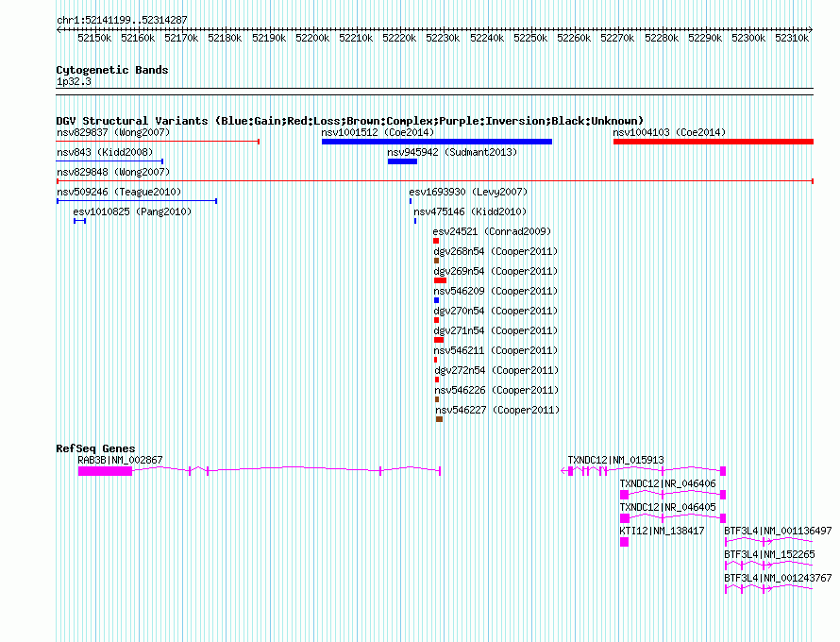Click the chr1:52141199..52314287 position text
Viewport: 840px width, 642px height.
122,20
